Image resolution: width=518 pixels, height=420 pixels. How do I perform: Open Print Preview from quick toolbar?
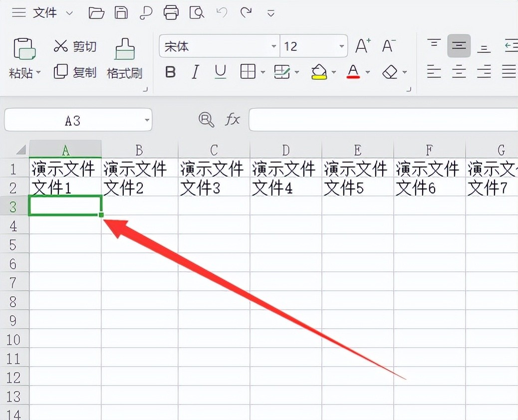(x=197, y=12)
